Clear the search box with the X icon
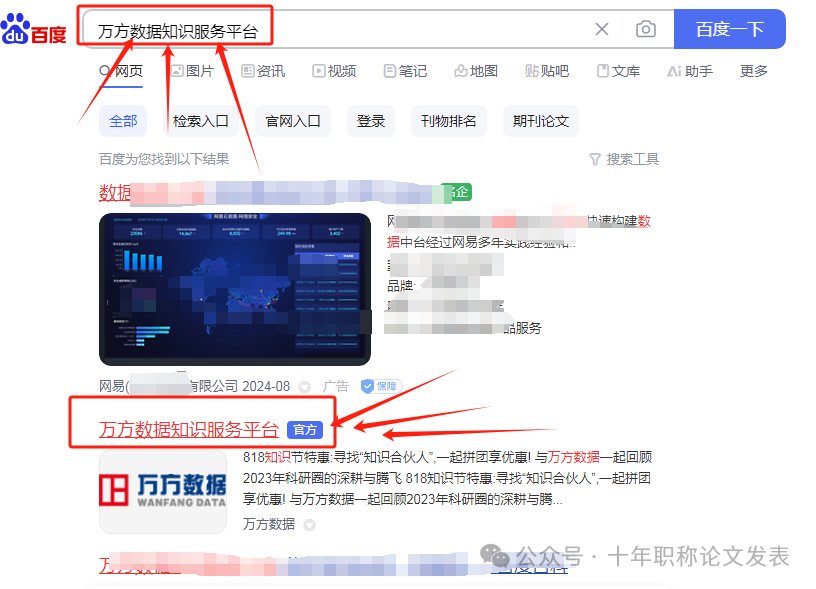 pos(602,29)
